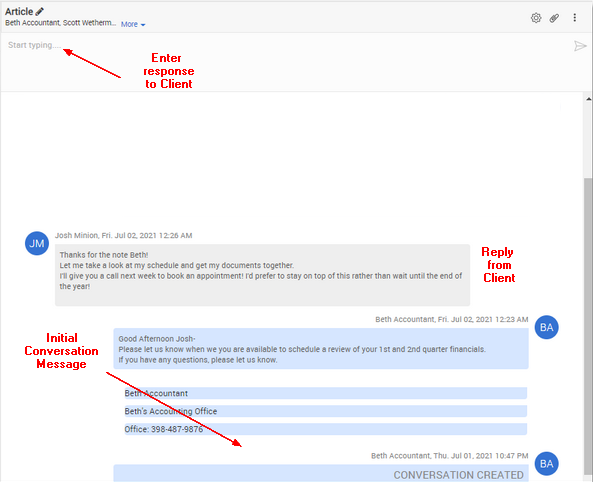Image resolution: width=593 pixels, height=482 pixels.
Task: Click the Office phone number line
Action: (326, 429)
